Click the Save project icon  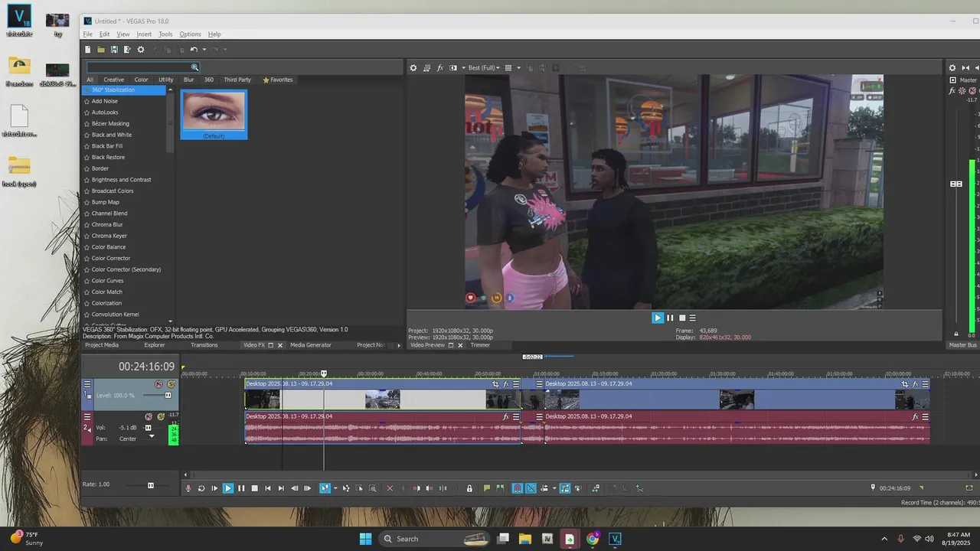(114, 50)
